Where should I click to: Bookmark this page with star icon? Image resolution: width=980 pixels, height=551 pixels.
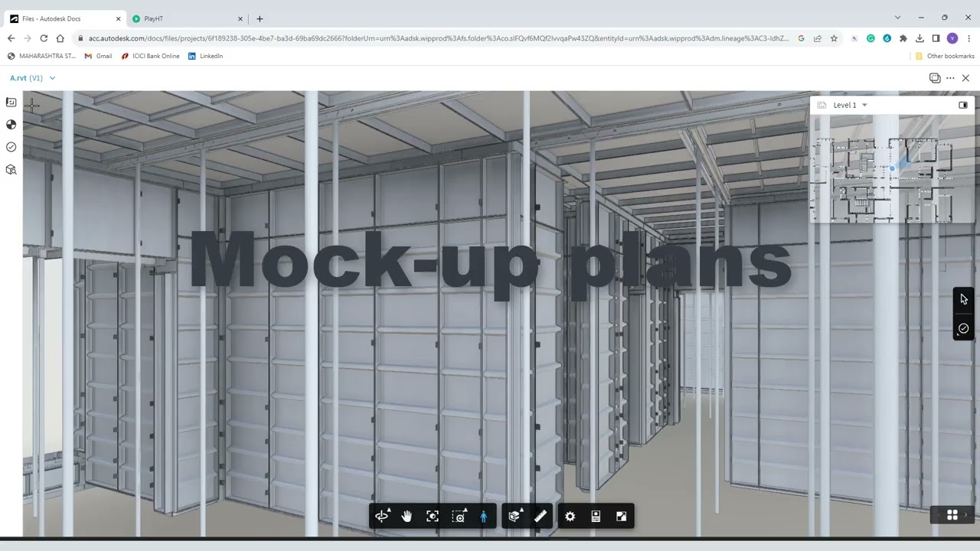[834, 38]
